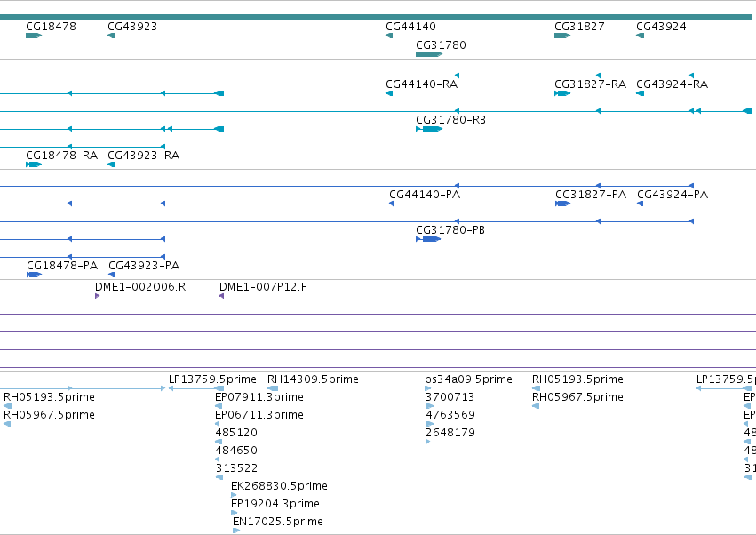Open transcript CG44140-RA
This screenshot has width=756, height=535.
point(421,84)
